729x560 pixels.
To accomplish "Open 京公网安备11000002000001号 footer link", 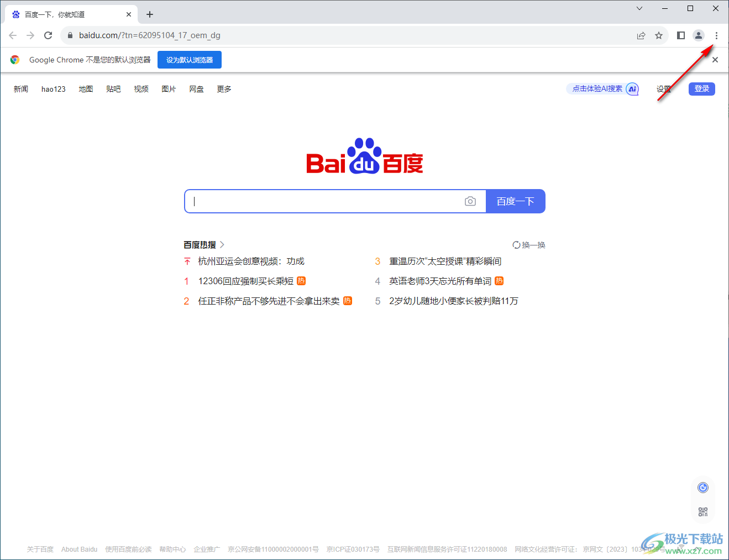I will (x=273, y=549).
